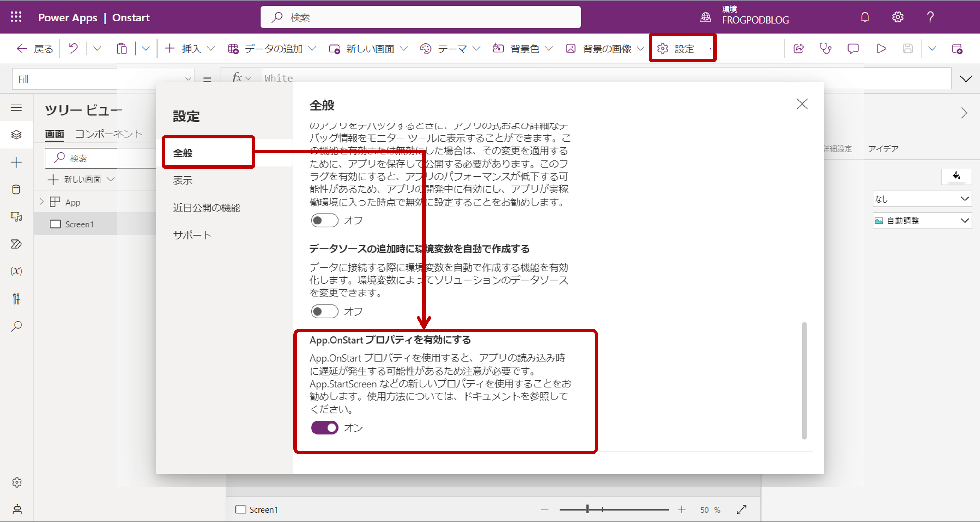
Task: Open the data cylinder icon in left rail
Action: [16, 189]
